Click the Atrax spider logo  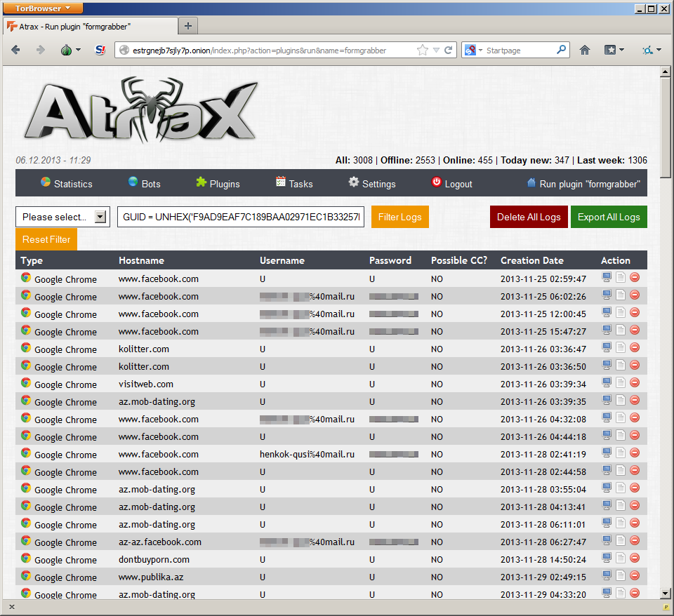click(x=141, y=110)
